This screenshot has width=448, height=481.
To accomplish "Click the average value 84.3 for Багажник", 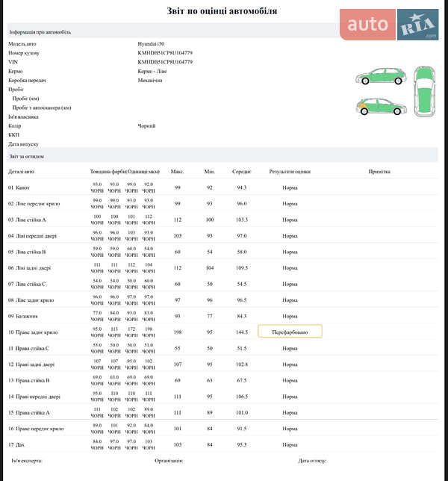I will tap(242, 316).
